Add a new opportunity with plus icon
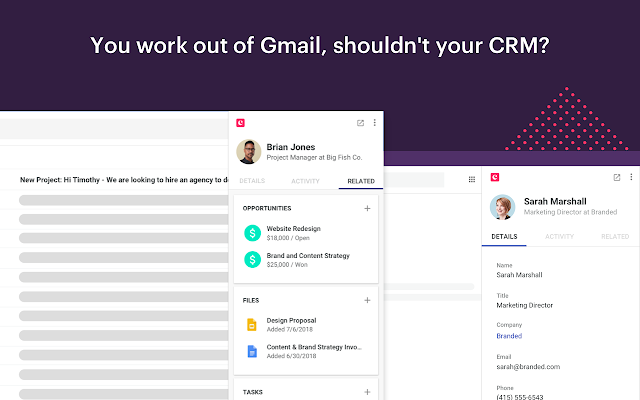 click(x=367, y=209)
